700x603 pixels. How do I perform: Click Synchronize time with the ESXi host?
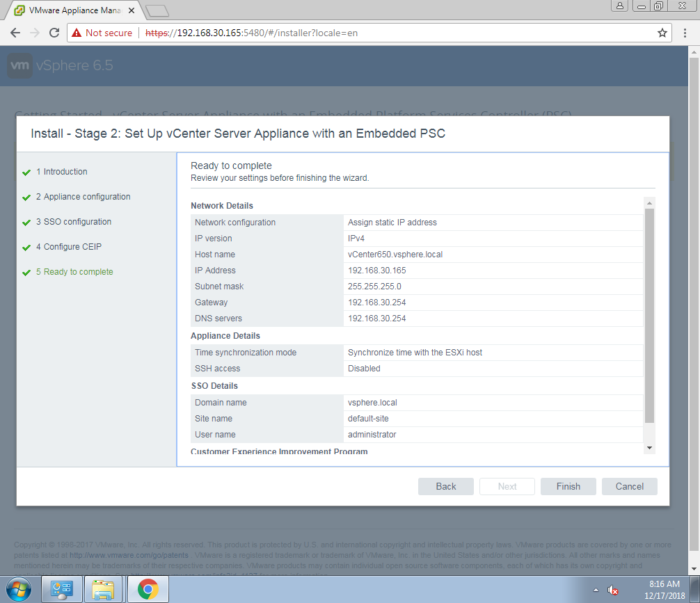(x=415, y=353)
